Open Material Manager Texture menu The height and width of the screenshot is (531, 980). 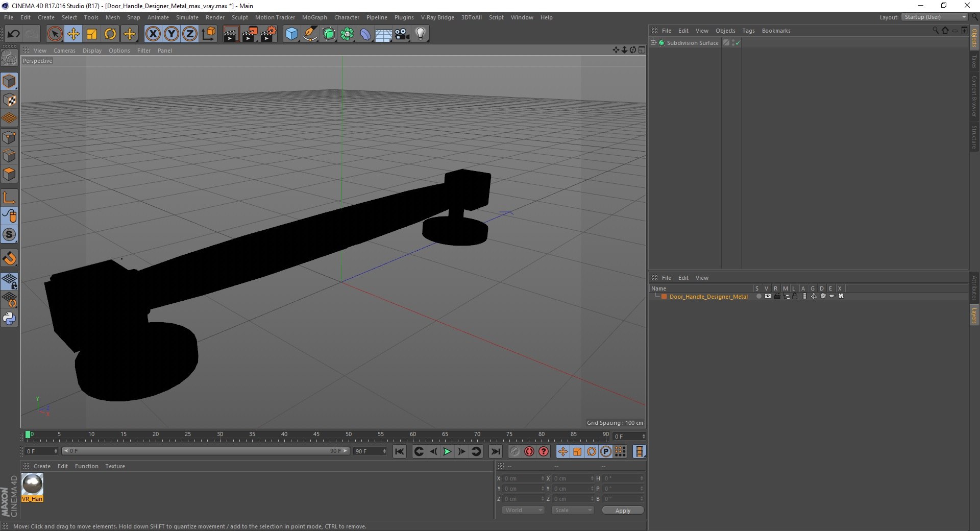coord(115,466)
